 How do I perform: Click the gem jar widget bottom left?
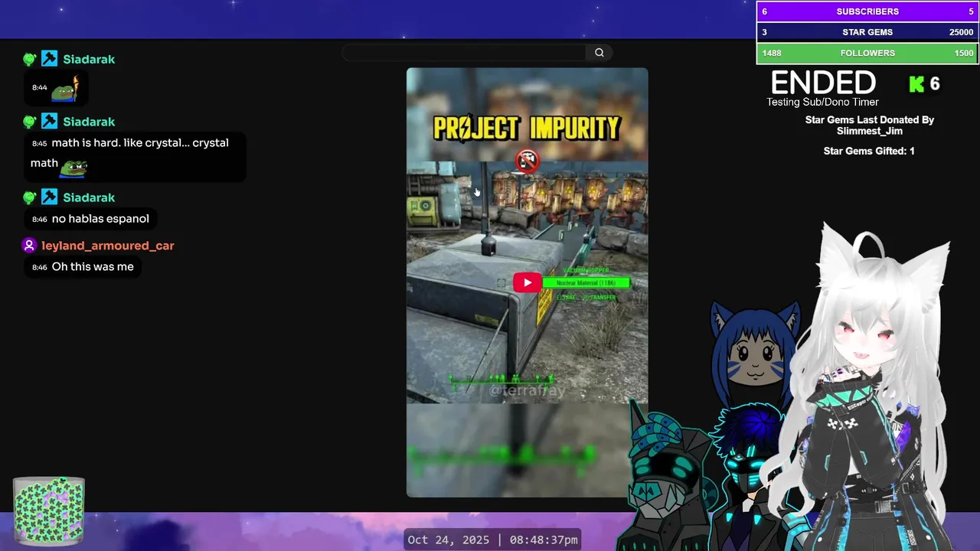coord(49,510)
